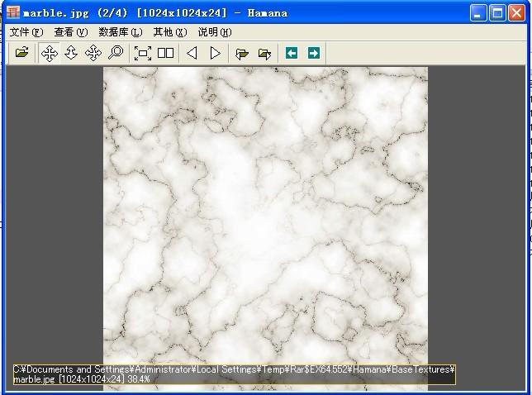Open next folder icon

264,54
